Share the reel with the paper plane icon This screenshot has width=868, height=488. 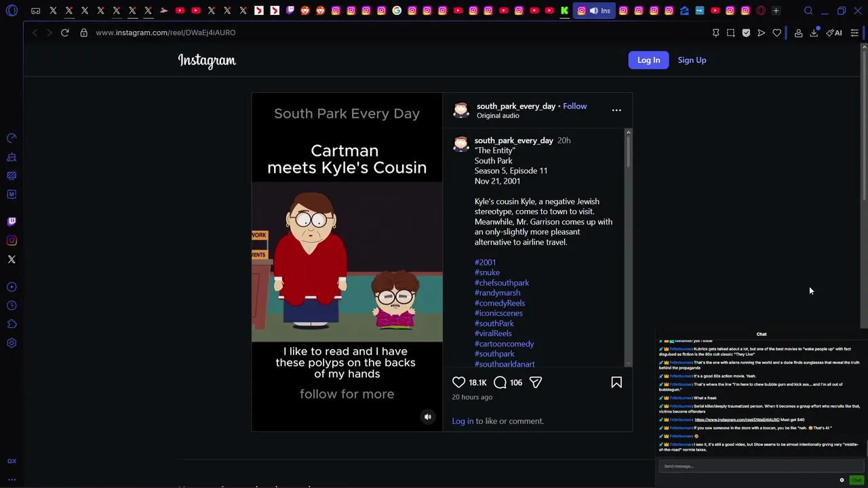tap(536, 382)
